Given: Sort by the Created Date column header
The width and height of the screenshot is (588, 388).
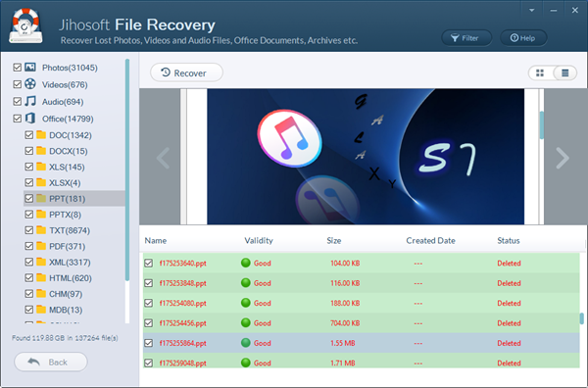Looking at the screenshot, I should click(431, 241).
